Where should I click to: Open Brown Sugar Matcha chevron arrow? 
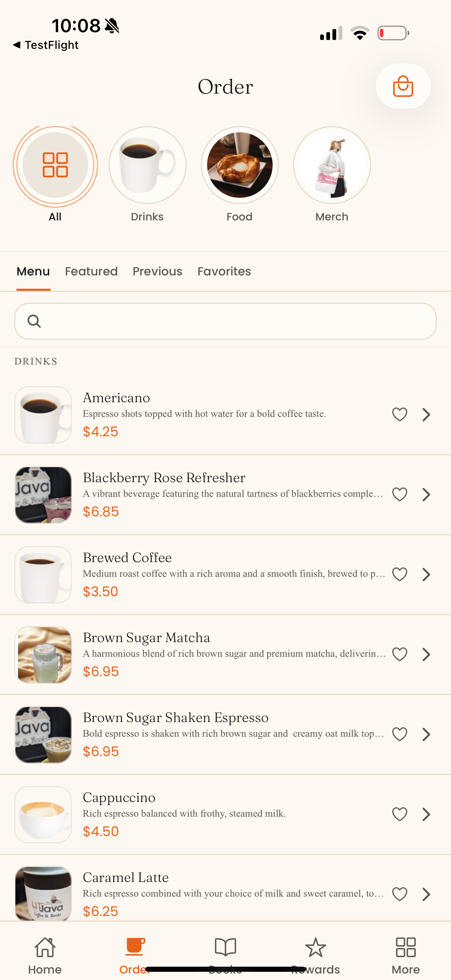click(x=426, y=654)
